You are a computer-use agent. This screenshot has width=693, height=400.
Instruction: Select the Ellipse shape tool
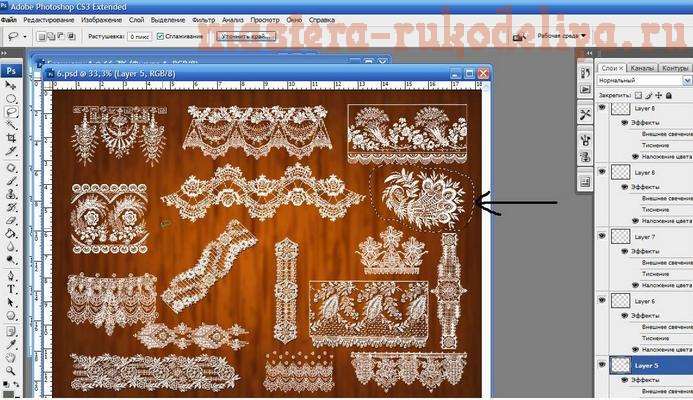coord(11,316)
